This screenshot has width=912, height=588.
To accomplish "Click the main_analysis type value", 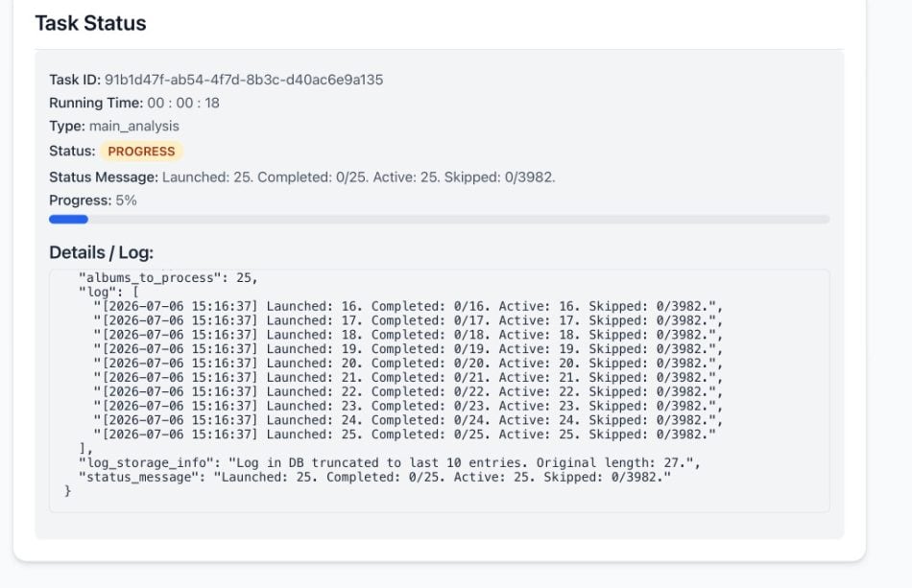I will click(134, 126).
